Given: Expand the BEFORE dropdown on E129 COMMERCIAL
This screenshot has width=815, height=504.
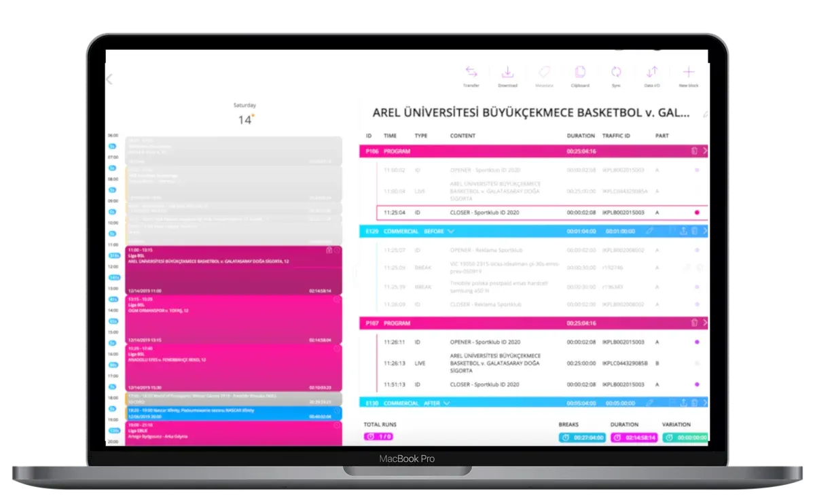Looking at the screenshot, I should tap(450, 231).
